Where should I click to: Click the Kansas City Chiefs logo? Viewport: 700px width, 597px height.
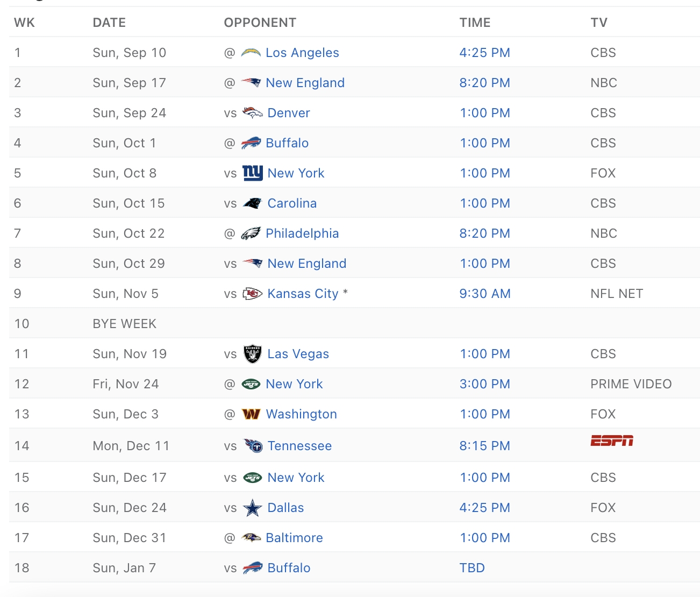tap(252, 294)
